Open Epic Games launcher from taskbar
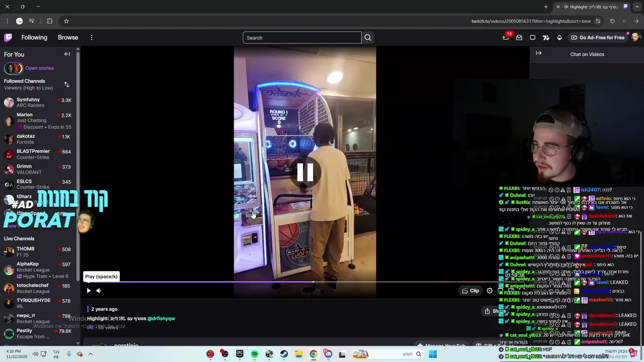 point(239,354)
